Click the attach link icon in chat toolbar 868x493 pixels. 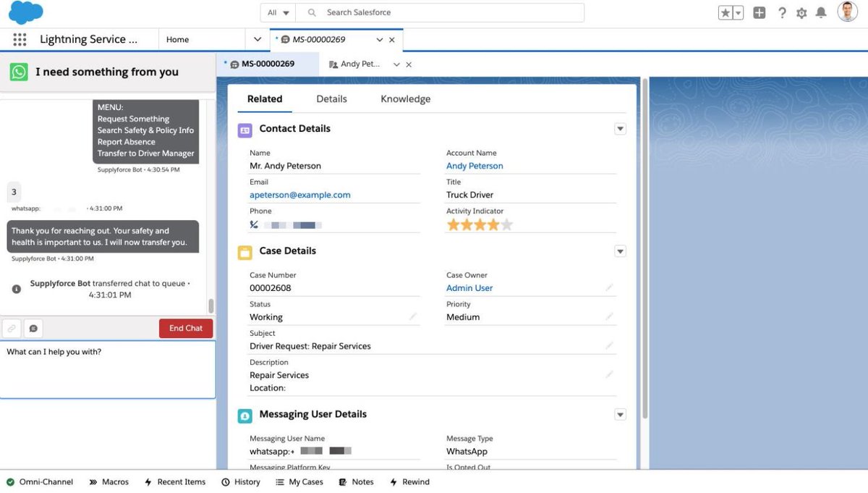click(12, 329)
